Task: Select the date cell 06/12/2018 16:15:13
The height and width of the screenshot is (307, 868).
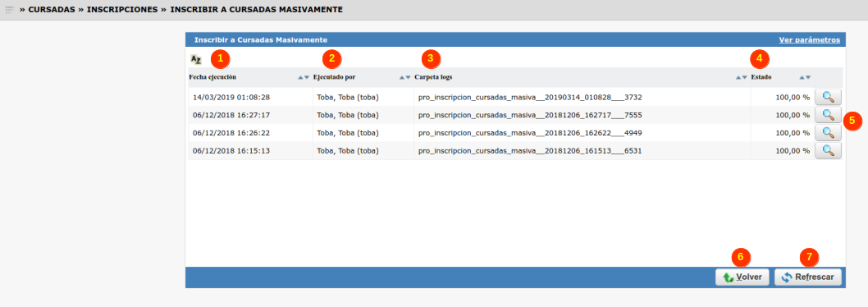Action: [231, 150]
